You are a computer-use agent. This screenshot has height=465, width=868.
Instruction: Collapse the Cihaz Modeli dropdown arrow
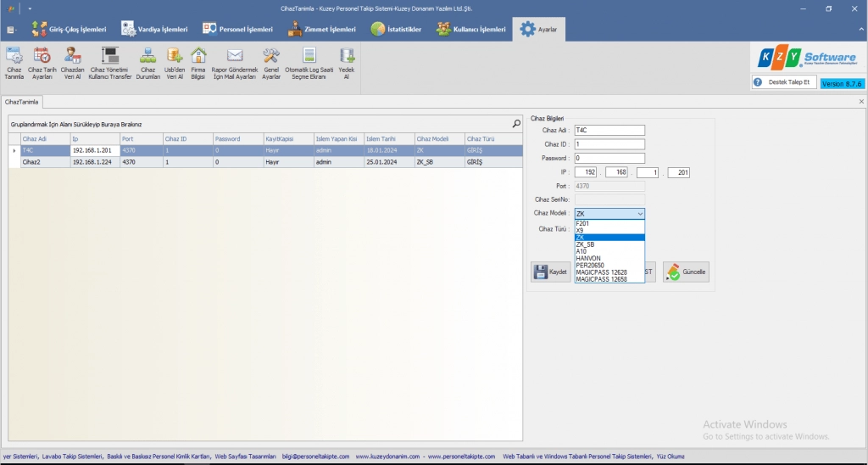[x=640, y=214]
